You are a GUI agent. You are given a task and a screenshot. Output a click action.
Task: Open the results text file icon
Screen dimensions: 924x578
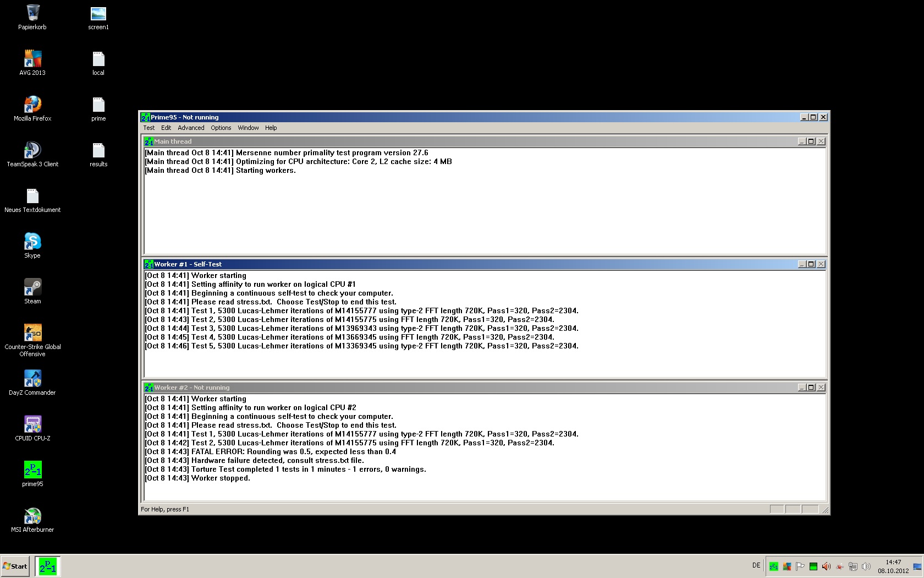tap(98, 155)
